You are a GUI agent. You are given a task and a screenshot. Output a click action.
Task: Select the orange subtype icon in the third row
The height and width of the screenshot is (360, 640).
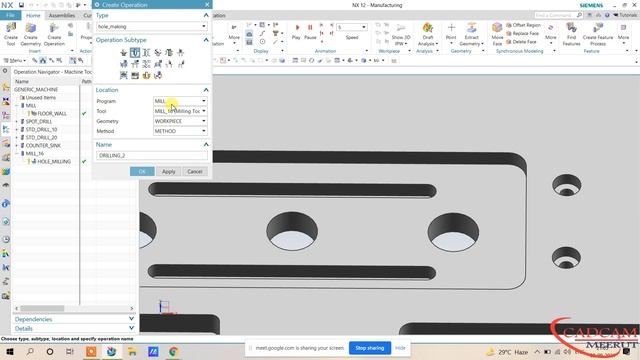tap(146, 76)
